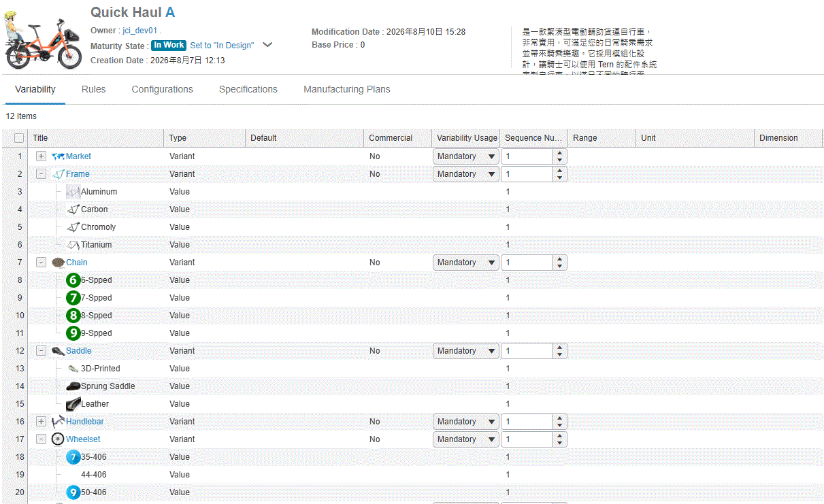The image size is (824, 504).
Task: Click the green 9 icon for 9-Spped
Action: [x=73, y=333]
